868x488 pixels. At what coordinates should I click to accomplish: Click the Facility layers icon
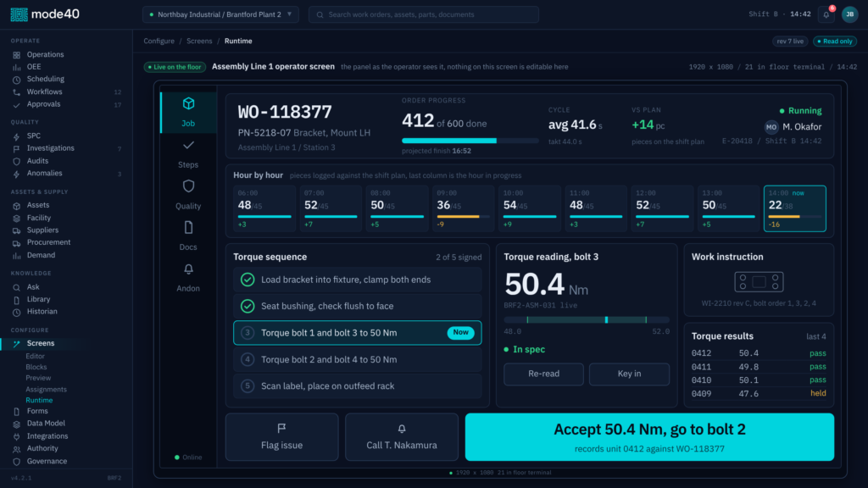[x=17, y=218]
